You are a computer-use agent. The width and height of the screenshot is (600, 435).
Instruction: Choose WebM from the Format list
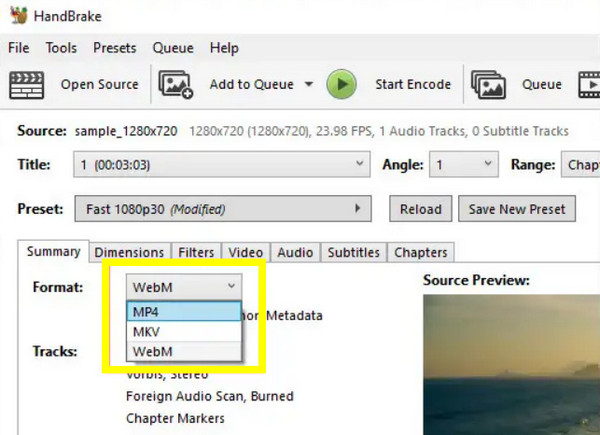pos(184,351)
